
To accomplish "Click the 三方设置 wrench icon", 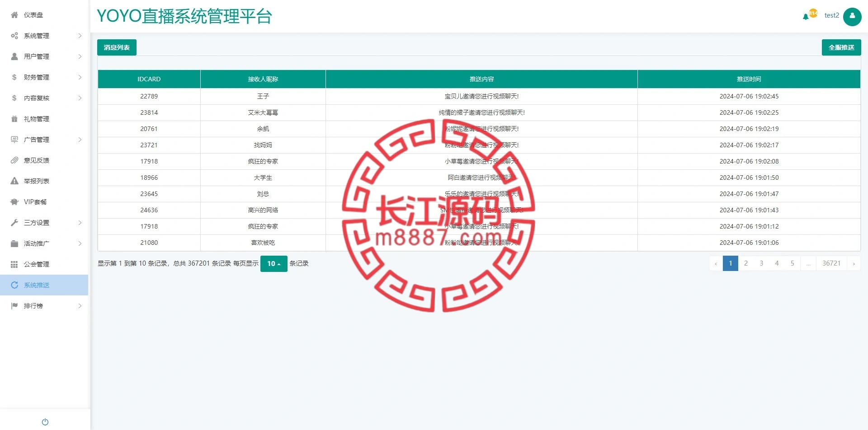I will [x=14, y=223].
